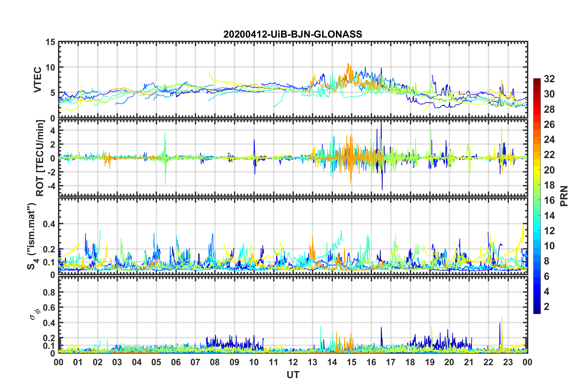Click inside the VTEC plot panel
The height and width of the screenshot is (392, 586).
(293, 80)
